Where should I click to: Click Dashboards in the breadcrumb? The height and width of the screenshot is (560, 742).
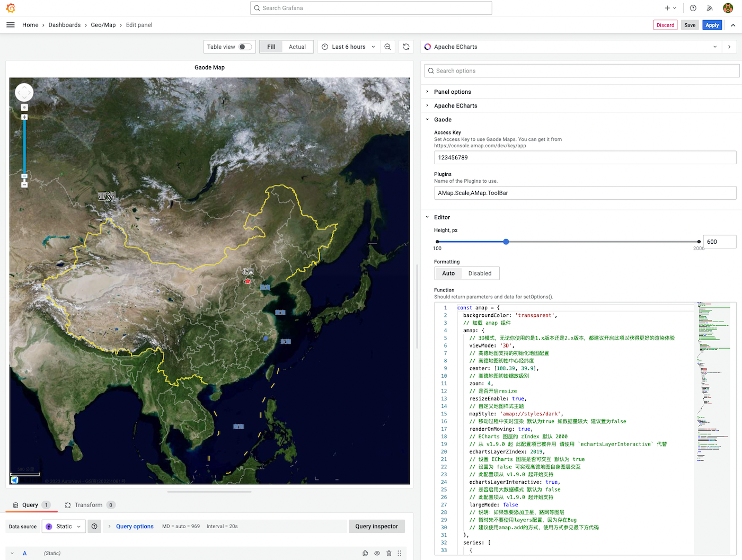64,25
